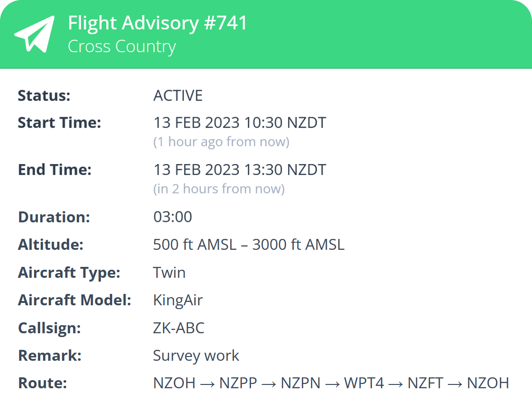This screenshot has width=532, height=411.
Task: Click the aircraft model KingAir
Action: pos(178,301)
